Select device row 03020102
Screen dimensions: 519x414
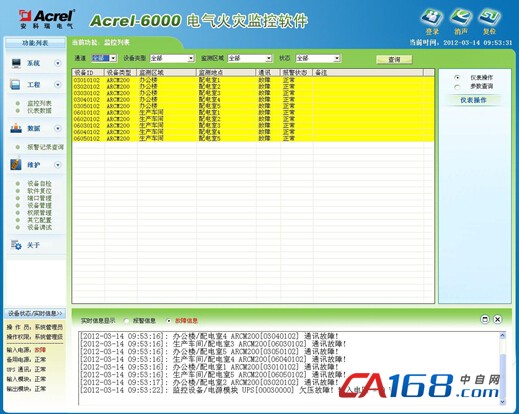253,87
